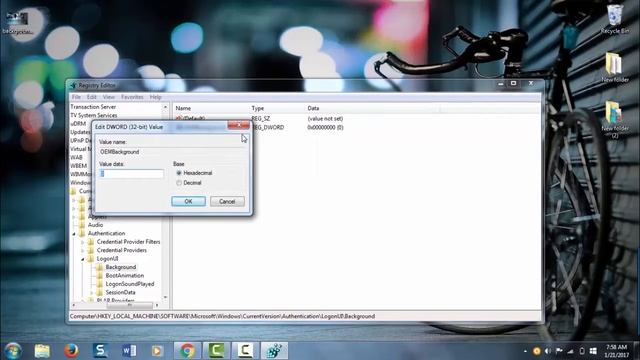This screenshot has width=640, height=360.
Task: Collapse the Authentication key node
Action: click(74, 234)
